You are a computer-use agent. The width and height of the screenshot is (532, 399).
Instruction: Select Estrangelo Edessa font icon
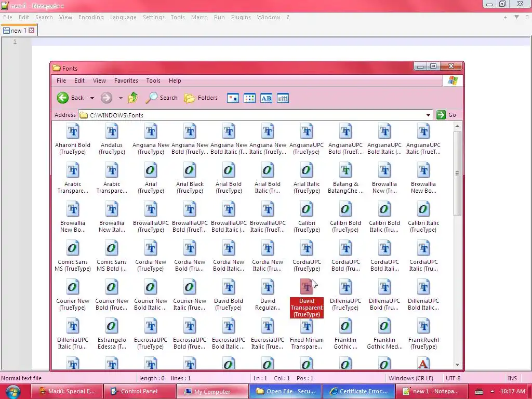click(112, 326)
